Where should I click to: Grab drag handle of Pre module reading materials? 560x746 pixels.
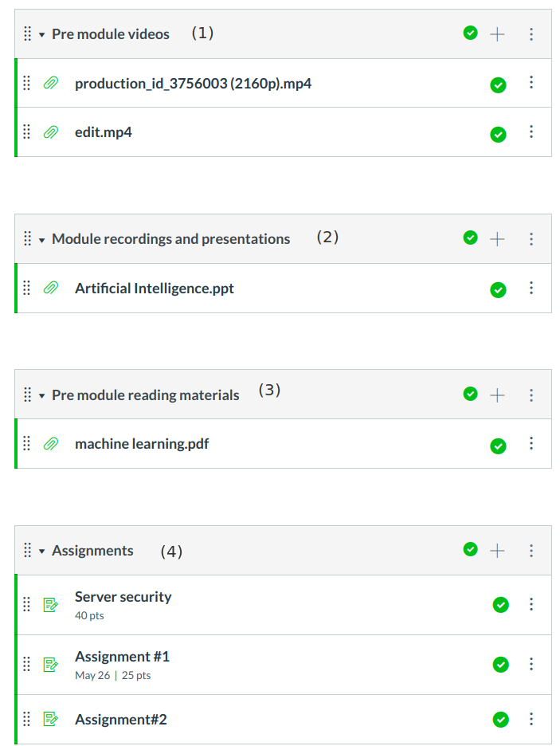click(x=27, y=395)
